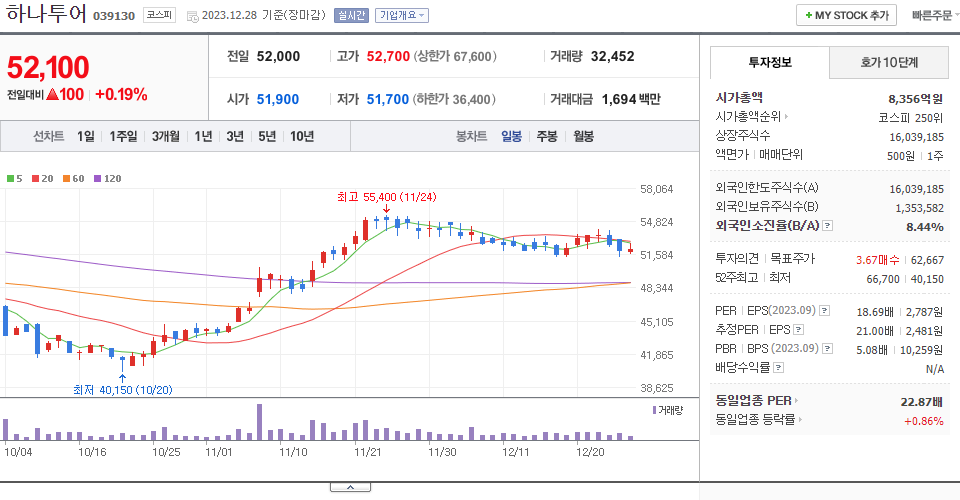Click the 코스피 market badge
The height and width of the screenshot is (500, 960).
coord(159,15)
